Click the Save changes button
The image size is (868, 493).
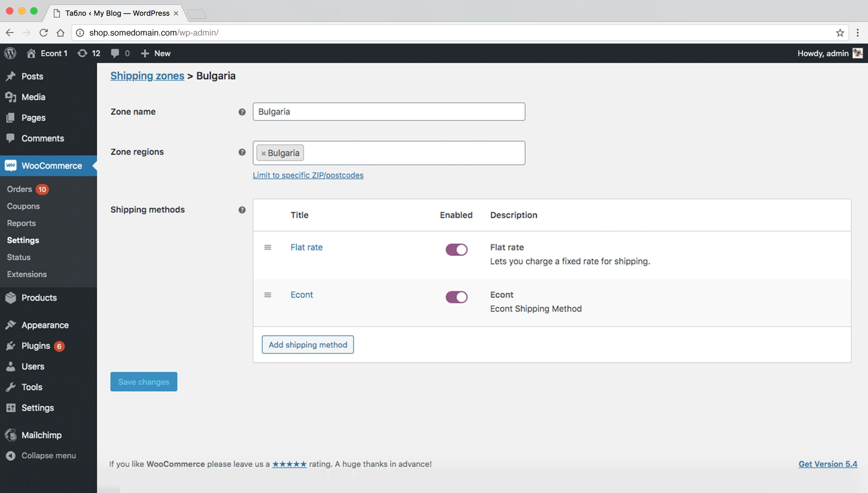tap(144, 382)
